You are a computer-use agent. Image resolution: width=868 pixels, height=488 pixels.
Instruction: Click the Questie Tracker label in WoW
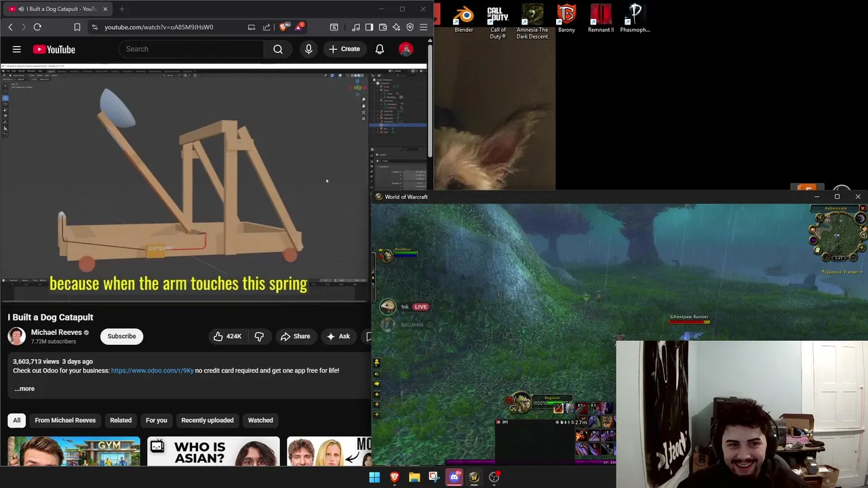click(842, 272)
